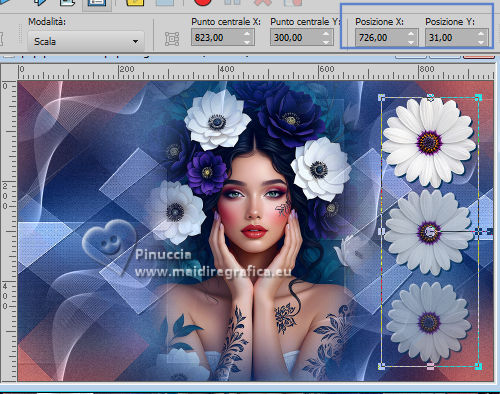Increase Posizione X using its up arrow

pyautogui.click(x=411, y=33)
